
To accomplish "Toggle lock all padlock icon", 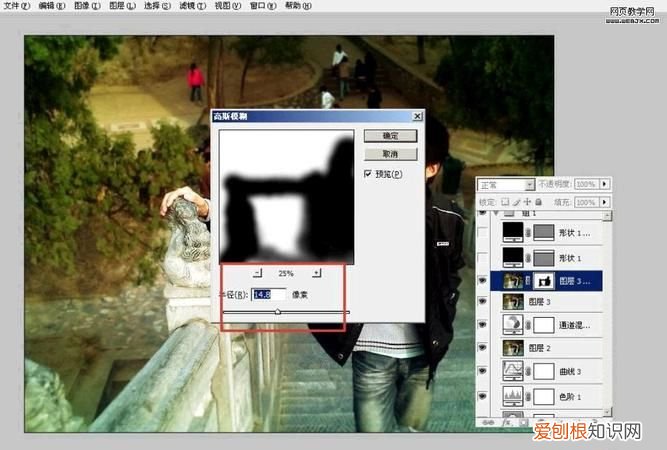I will pyautogui.click(x=539, y=202).
